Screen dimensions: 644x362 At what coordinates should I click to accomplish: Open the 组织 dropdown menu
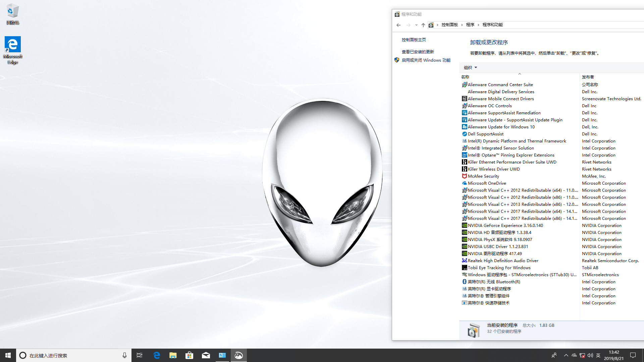tap(470, 67)
